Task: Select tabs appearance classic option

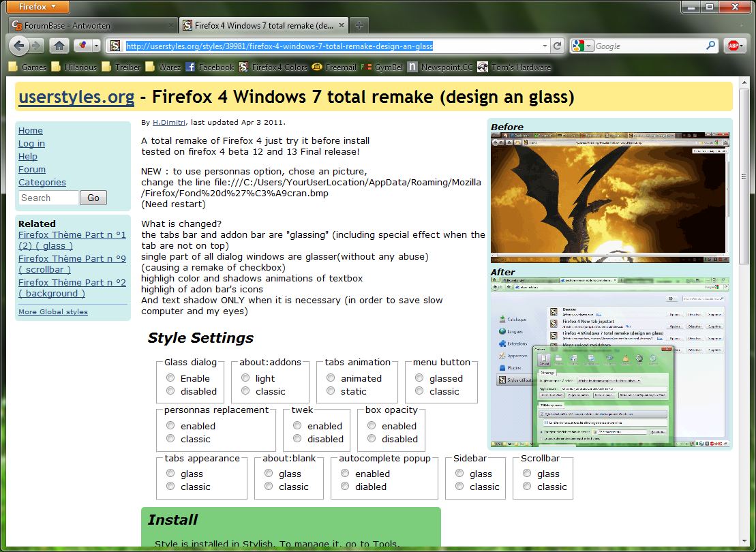Action: [170, 487]
